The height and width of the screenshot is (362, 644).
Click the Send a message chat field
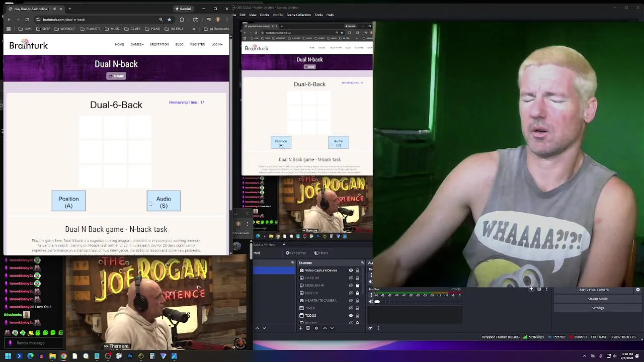[x=33, y=343]
